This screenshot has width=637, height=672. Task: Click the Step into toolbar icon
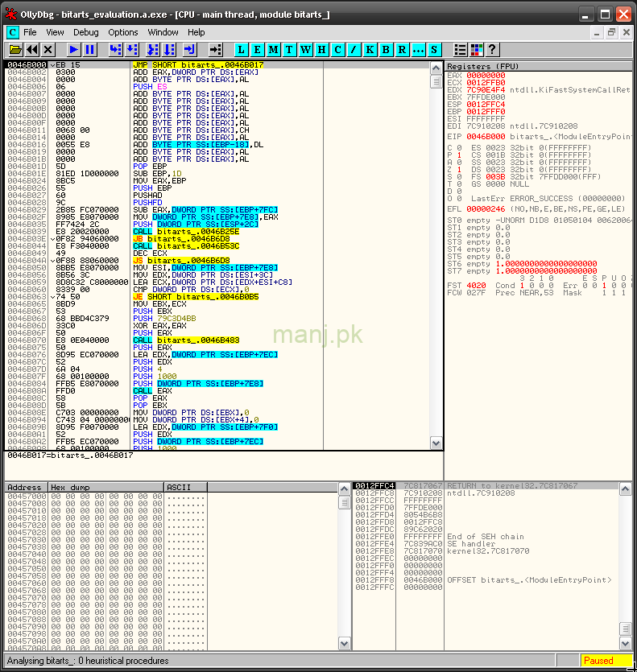click(115, 50)
